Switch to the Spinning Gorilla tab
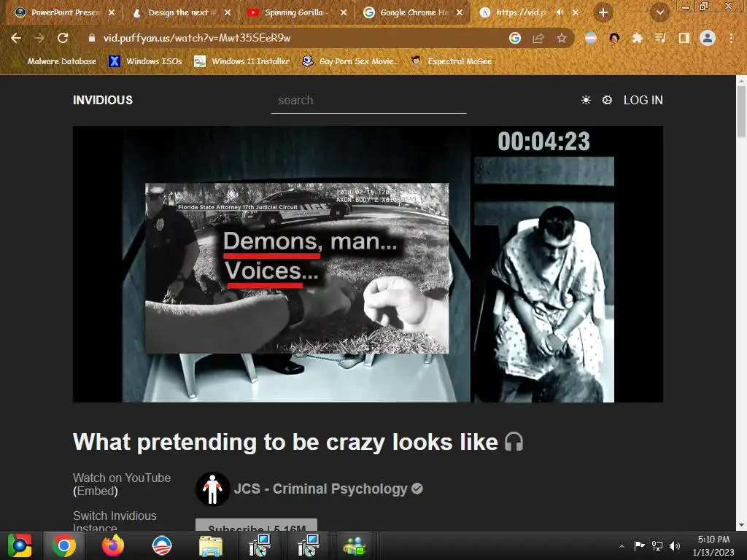Screen dimensions: 747x560 295,12
